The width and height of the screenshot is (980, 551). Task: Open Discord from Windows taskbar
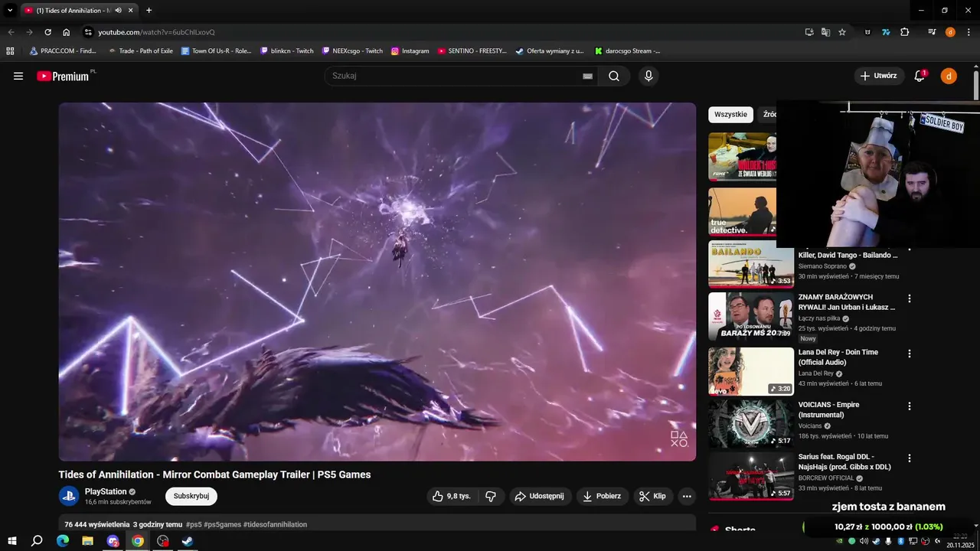coord(113,541)
